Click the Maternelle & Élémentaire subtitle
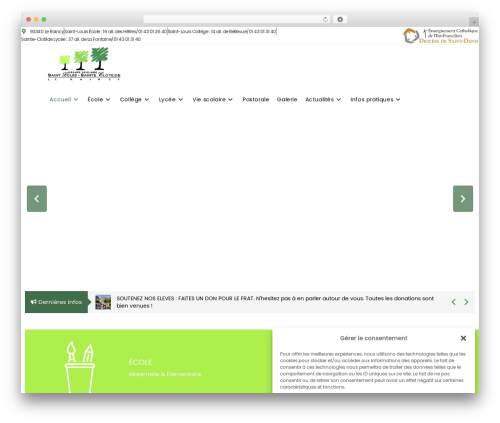 [x=165, y=374]
